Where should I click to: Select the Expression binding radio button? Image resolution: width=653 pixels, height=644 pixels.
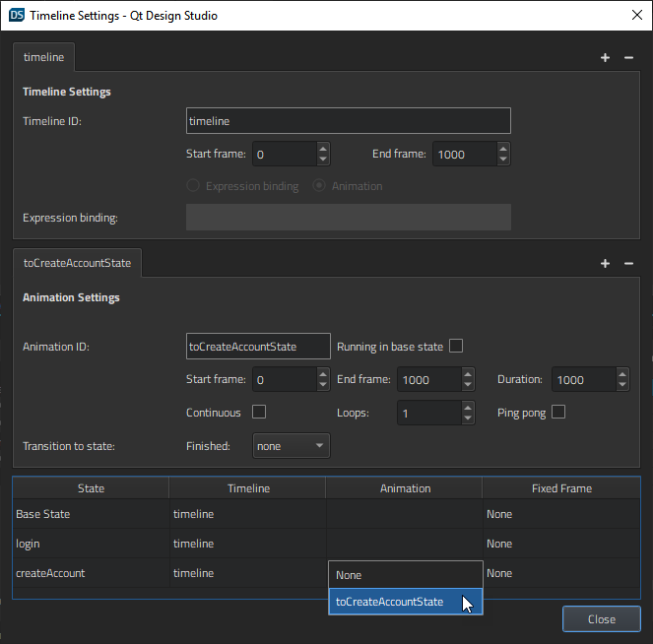point(194,186)
